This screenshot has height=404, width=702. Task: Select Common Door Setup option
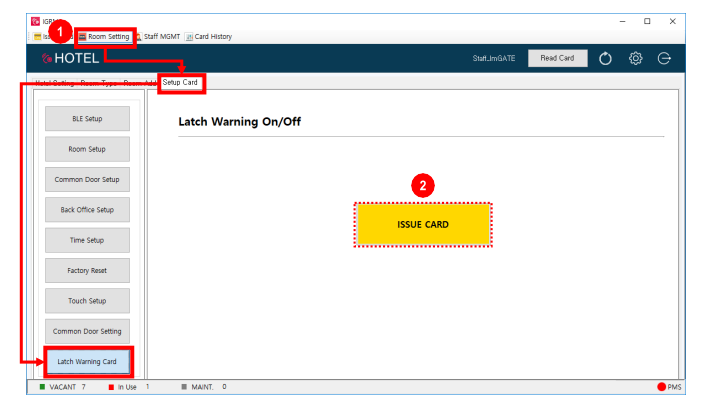coord(87,180)
